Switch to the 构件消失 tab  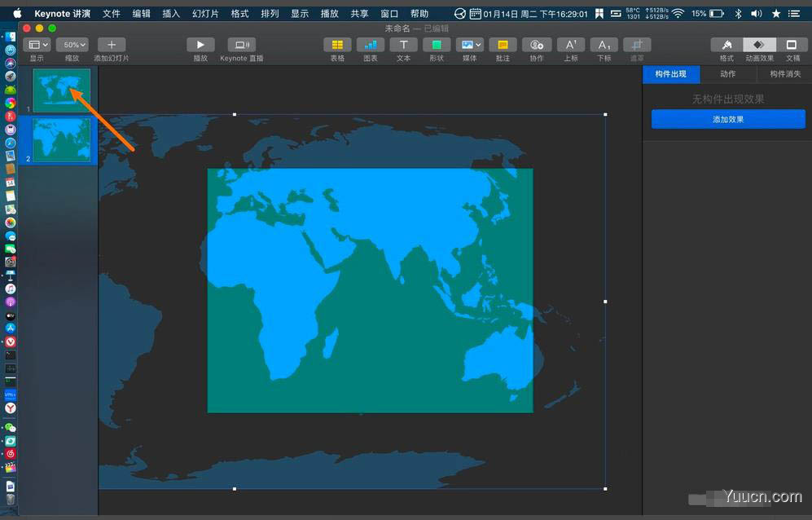[x=784, y=74]
